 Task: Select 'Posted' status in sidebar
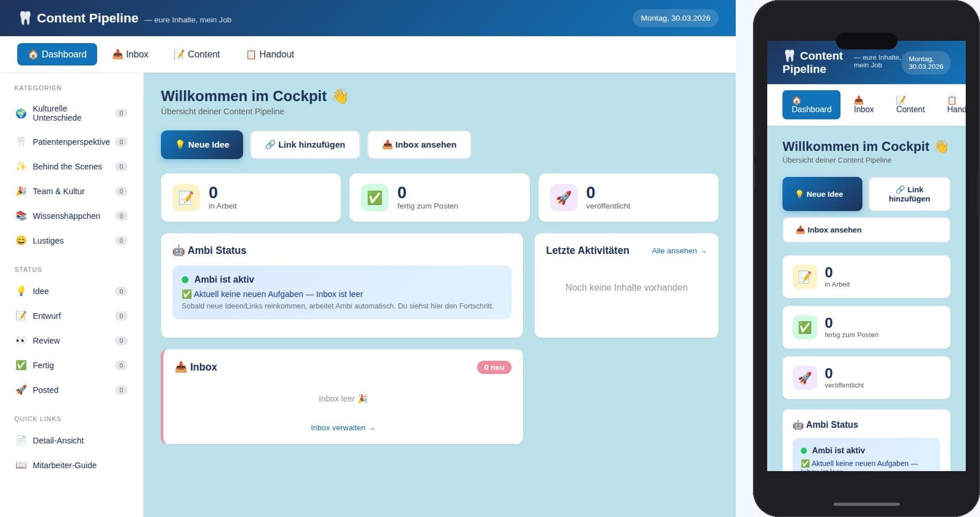(x=71, y=390)
